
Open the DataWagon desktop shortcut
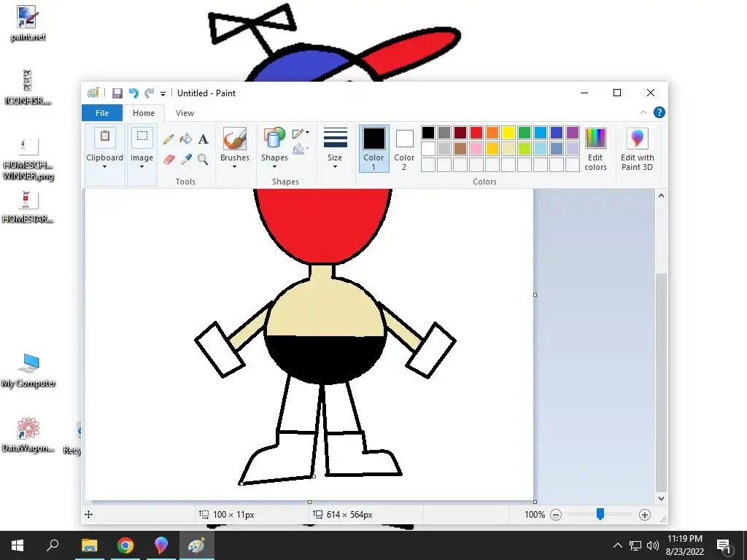pos(28,435)
